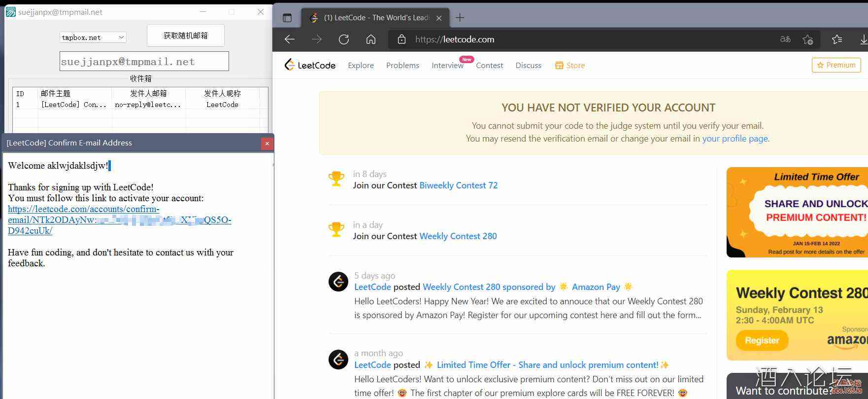Viewport: 868px width, 399px height.
Task: Click the site lock icon in address bar
Action: click(401, 39)
